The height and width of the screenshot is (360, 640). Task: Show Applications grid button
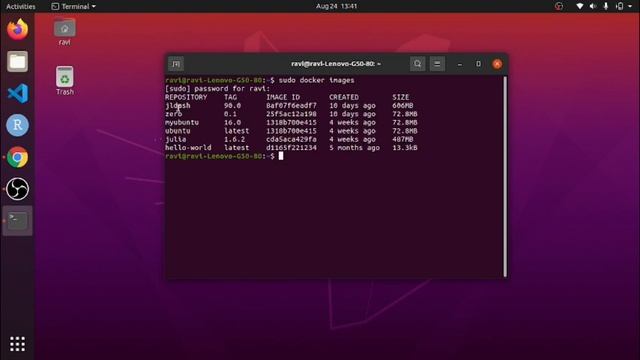coord(18,344)
